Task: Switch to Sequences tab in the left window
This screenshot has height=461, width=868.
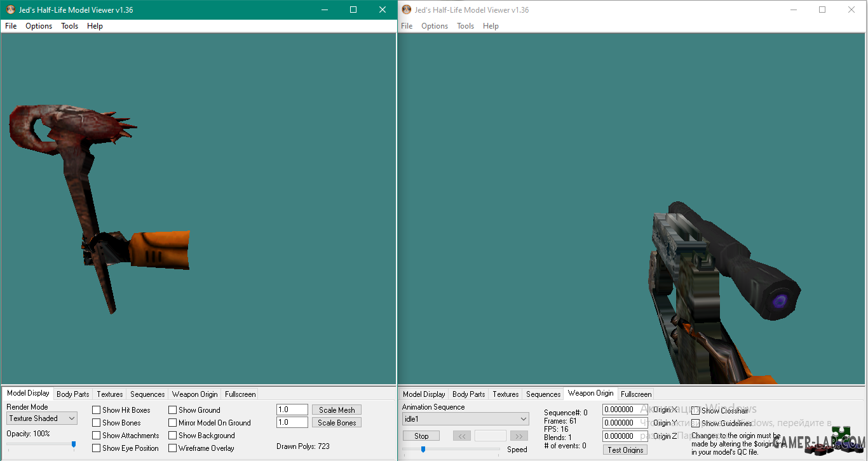Action: click(x=147, y=394)
